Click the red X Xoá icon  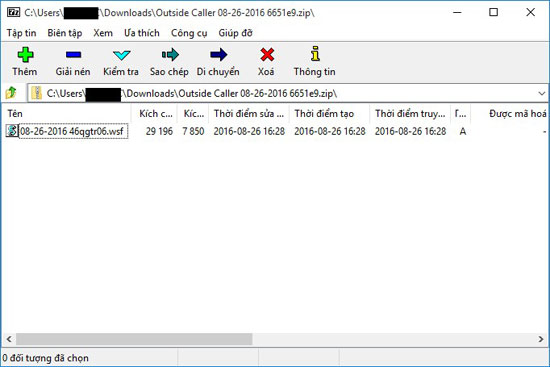tap(267, 55)
